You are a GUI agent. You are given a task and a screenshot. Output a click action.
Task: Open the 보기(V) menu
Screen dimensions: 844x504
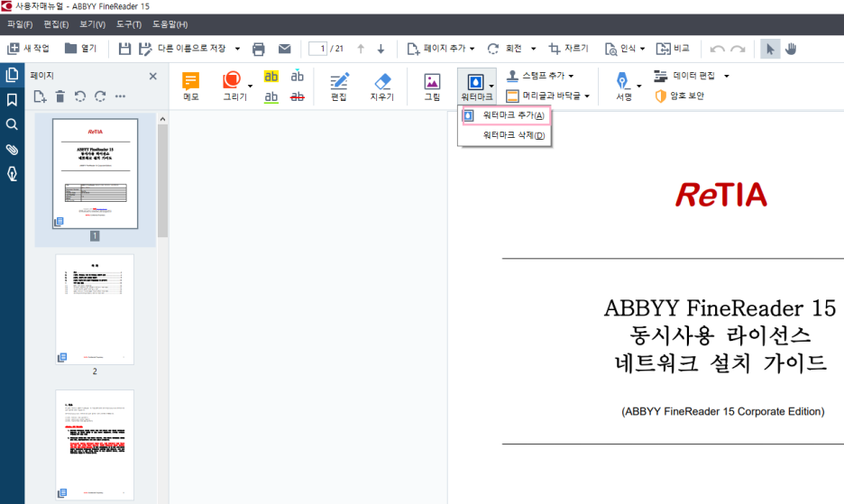pyautogui.click(x=92, y=24)
